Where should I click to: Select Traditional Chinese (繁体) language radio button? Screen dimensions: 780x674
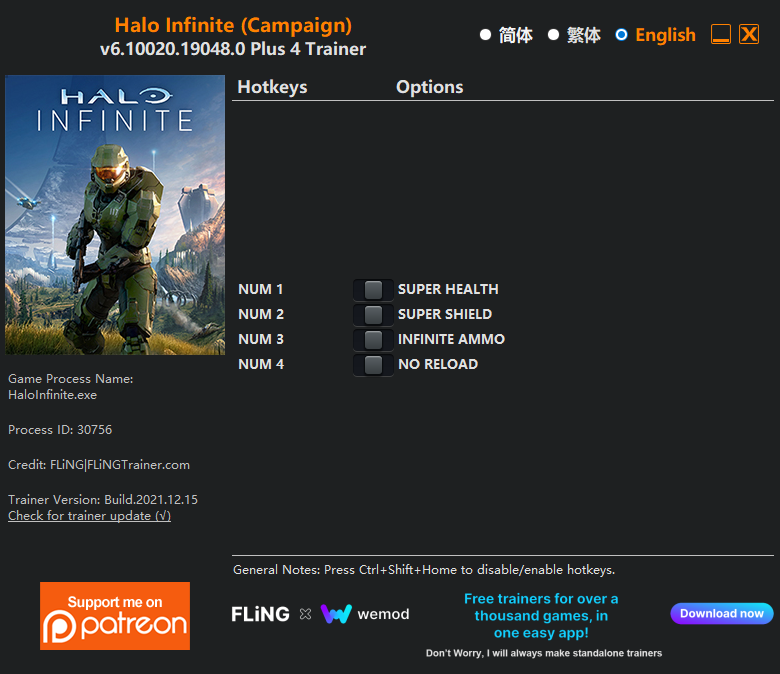click(553, 35)
